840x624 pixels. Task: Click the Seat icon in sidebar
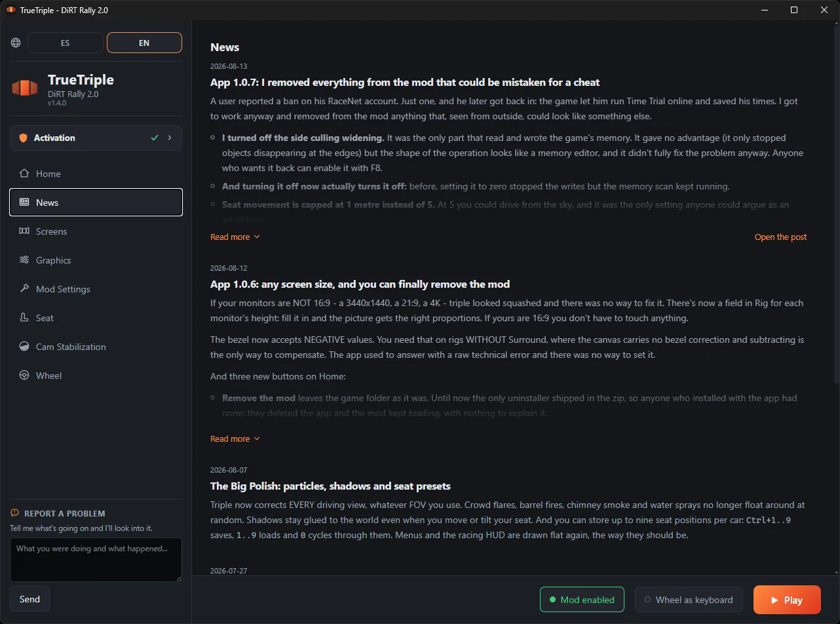pos(24,318)
